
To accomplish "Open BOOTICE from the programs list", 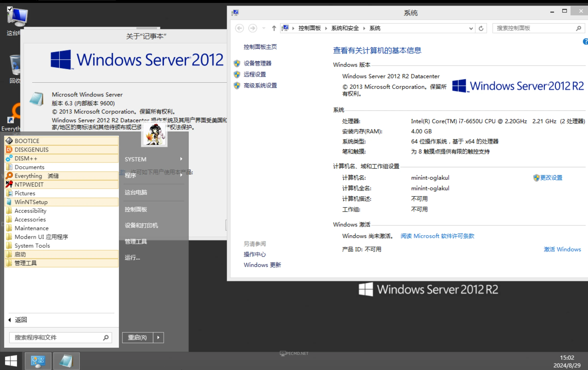I will pos(61,141).
